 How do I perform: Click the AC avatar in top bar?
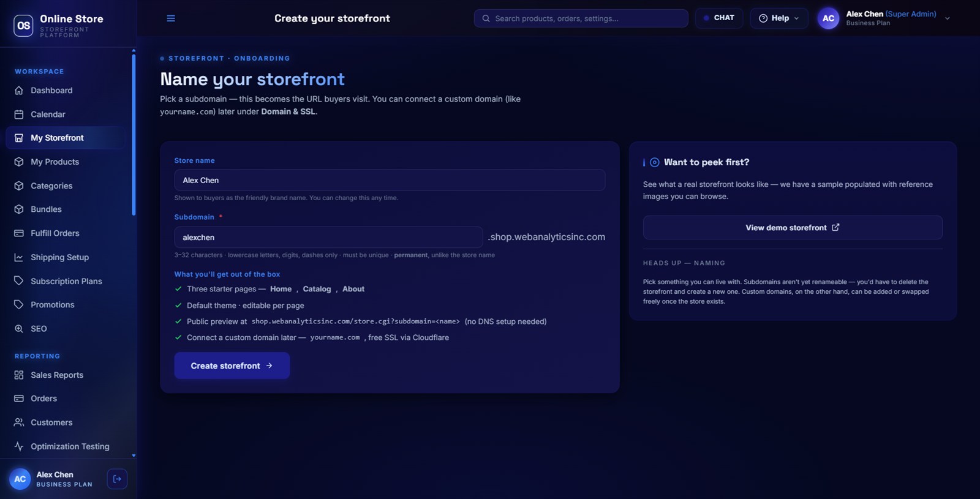tap(828, 18)
